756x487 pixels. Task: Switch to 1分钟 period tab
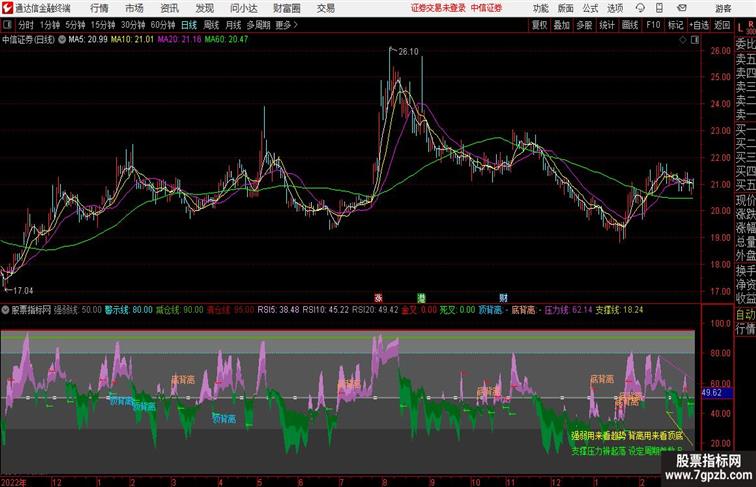(50, 25)
